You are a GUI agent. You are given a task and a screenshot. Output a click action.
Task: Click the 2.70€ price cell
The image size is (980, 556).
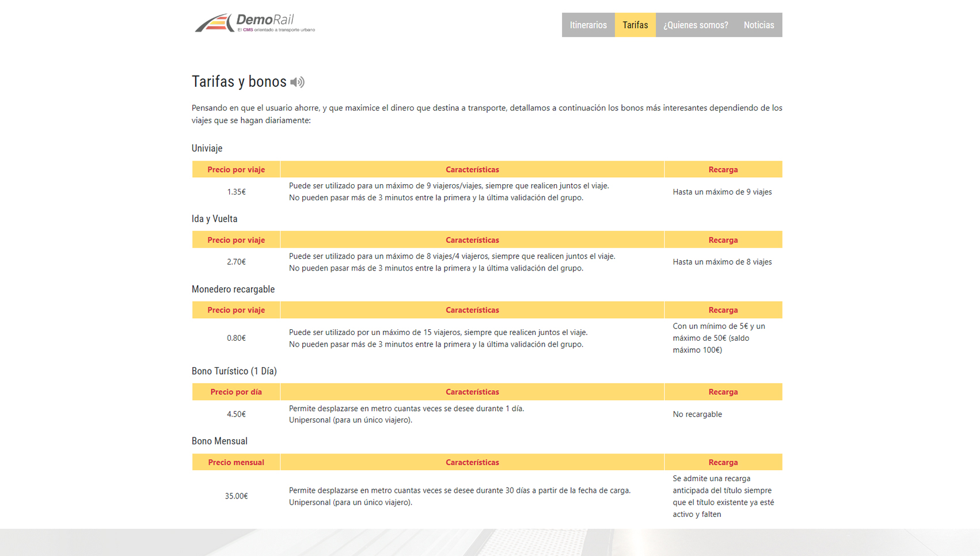(x=236, y=262)
